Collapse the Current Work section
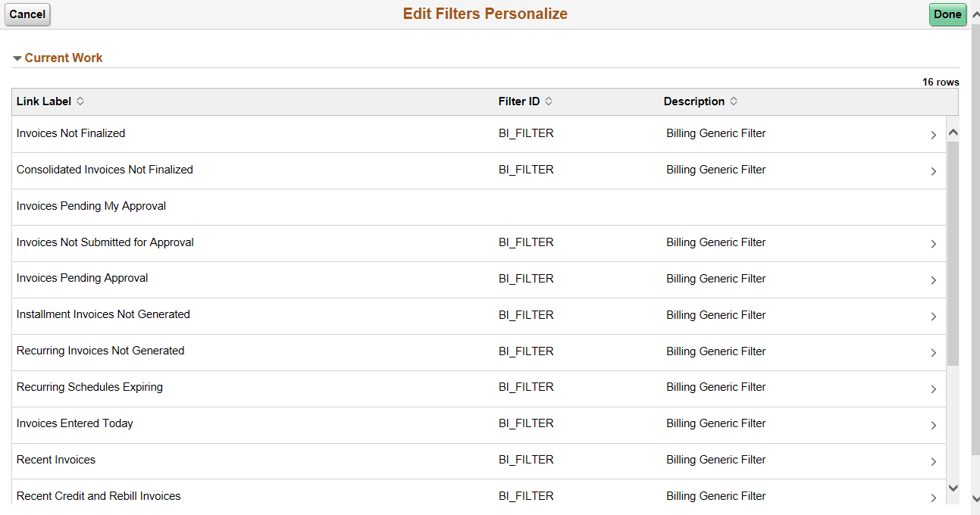The height and width of the screenshot is (515, 980). pos(17,58)
